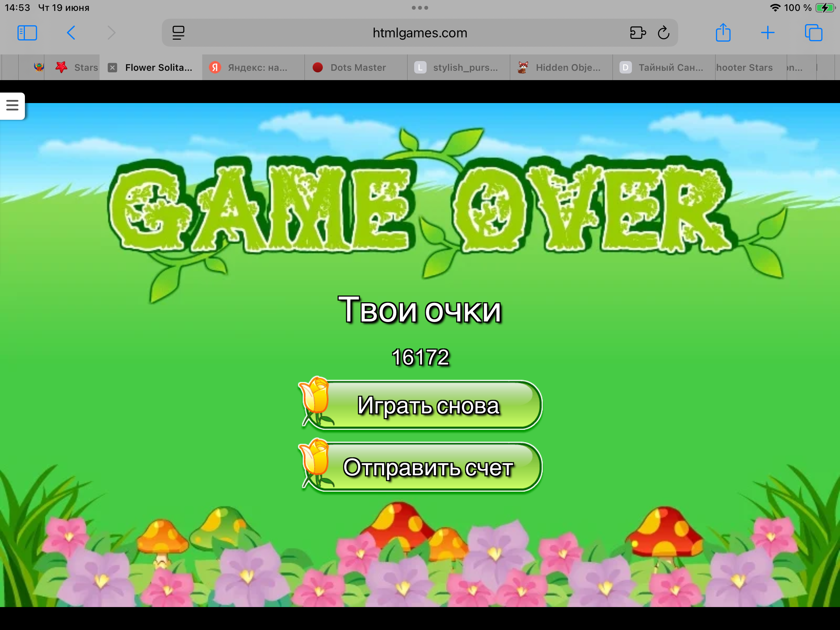The width and height of the screenshot is (840, 630).
Task: Tap the htmlgames.com address field
Action: pyautogui.click(x=420, y=33)
